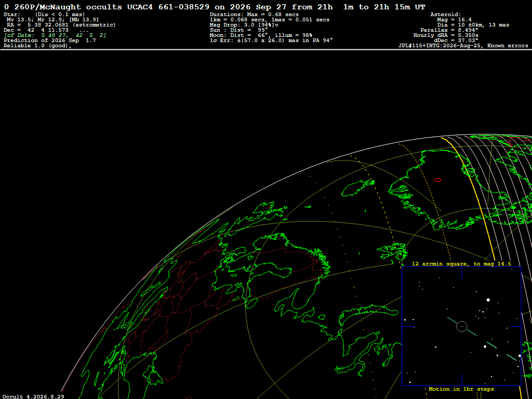Screen dimensions: 532x399
Task: Click the Occult 4.2026.8.29 version text
Action: [33, 396]
